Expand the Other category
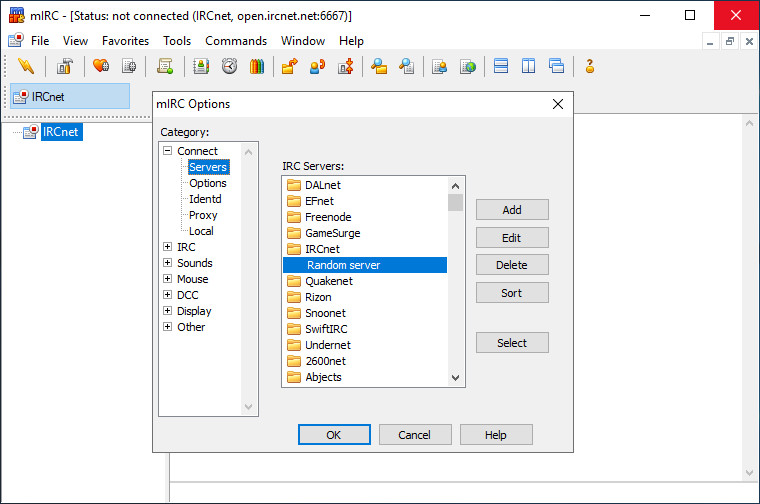 pos(167,327)
